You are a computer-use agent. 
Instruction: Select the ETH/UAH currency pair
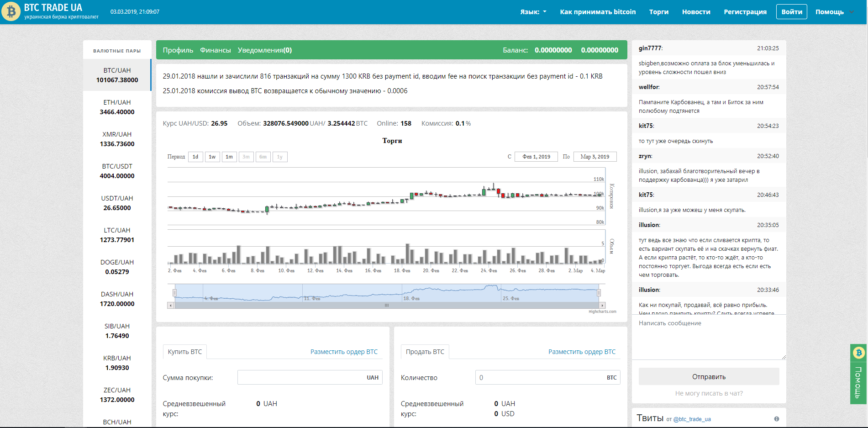[x=117, y=107]
